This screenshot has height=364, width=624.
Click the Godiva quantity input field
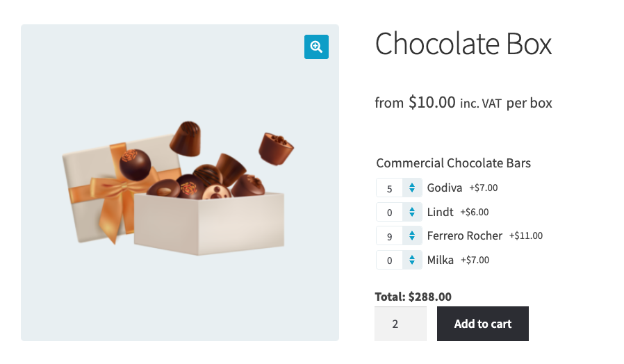pos(390,188)
